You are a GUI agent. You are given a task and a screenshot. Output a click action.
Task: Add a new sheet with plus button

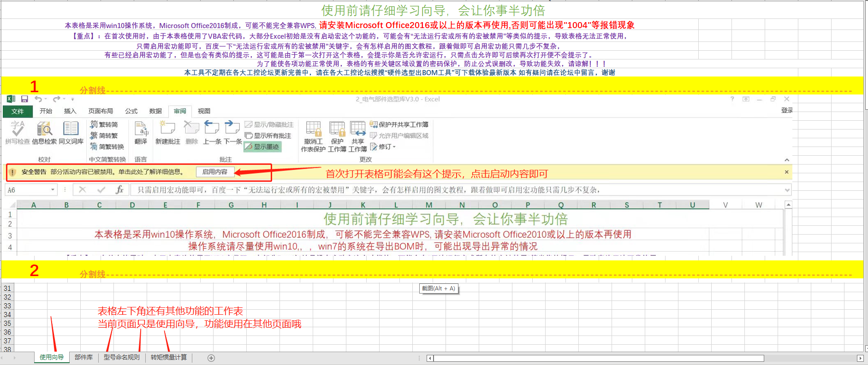211,358
